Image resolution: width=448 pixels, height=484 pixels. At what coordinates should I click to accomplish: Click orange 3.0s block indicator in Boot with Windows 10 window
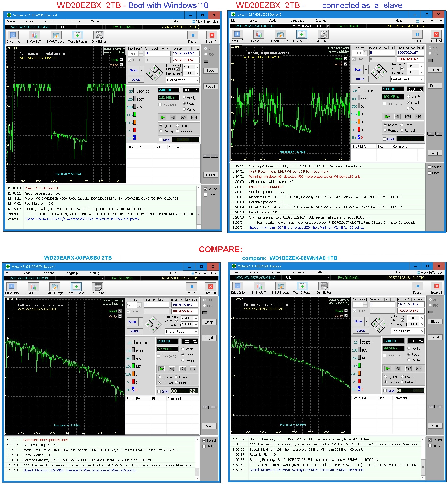[x=135, y=123]
